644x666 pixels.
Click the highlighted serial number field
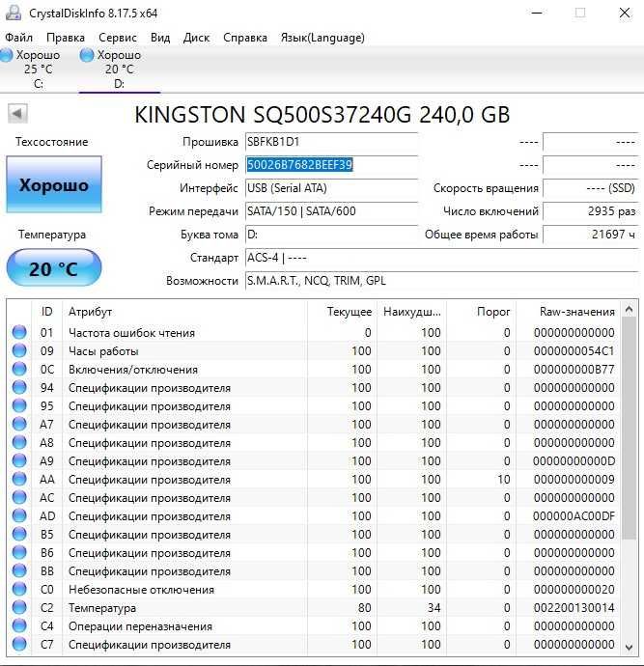click(x=331, y=165)
